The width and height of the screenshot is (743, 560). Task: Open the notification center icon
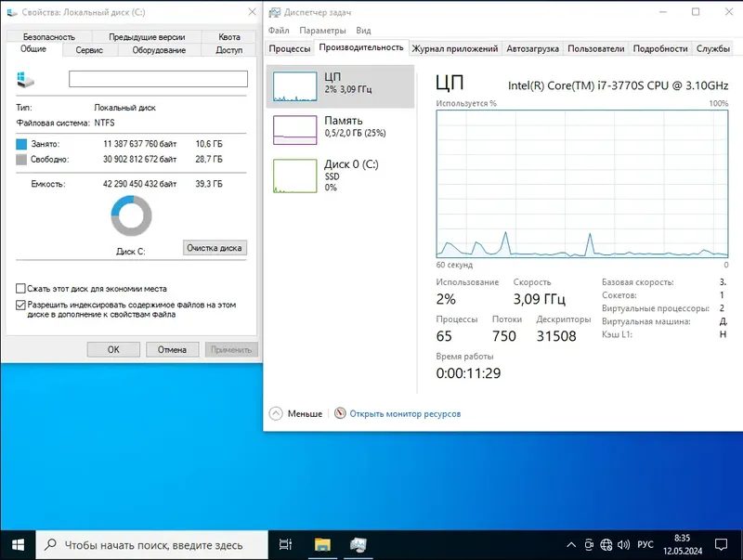point(721,545)
